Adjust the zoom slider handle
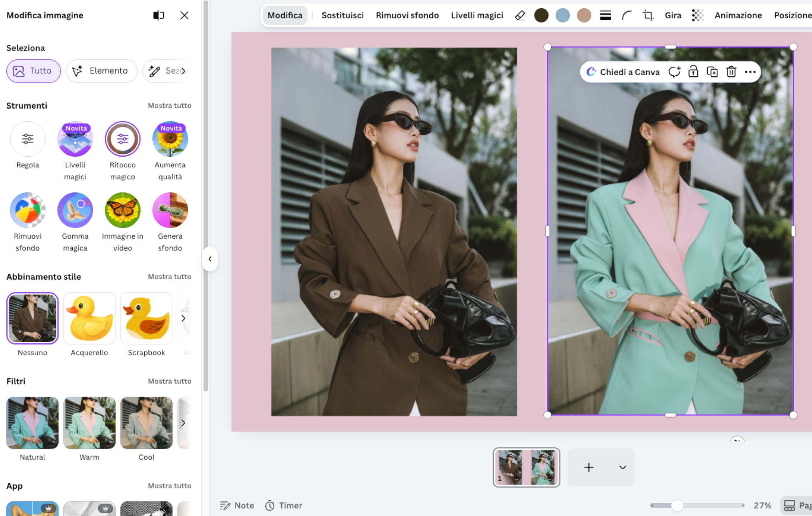The width and height of the screenshot is (812, 516). point(677,506)
